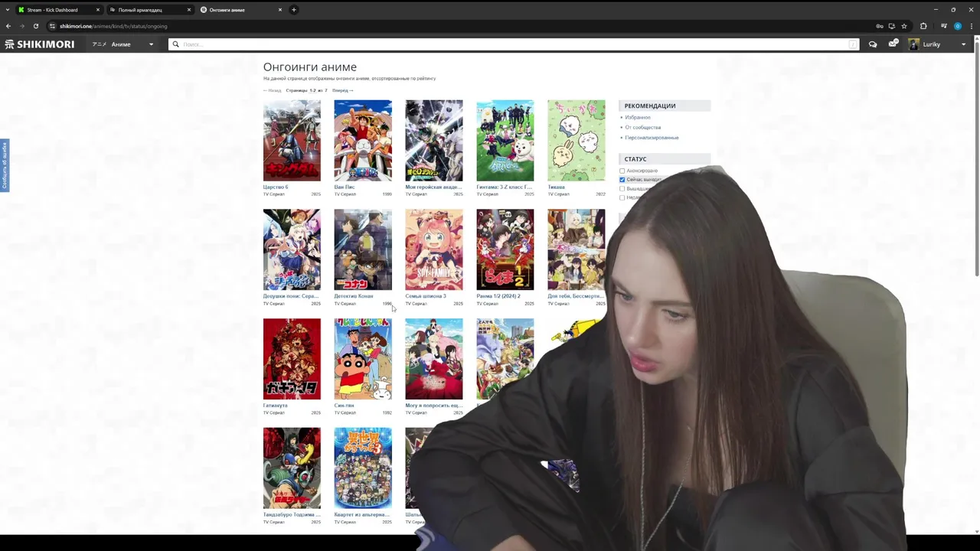The image size is (980, 551).
Task: Open the Для тебя, Бессмертный poster
Action: (577, 249)
